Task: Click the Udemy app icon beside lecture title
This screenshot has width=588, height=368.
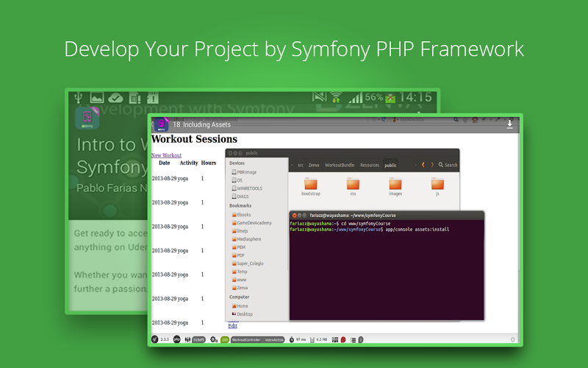Action: (161, 124)
